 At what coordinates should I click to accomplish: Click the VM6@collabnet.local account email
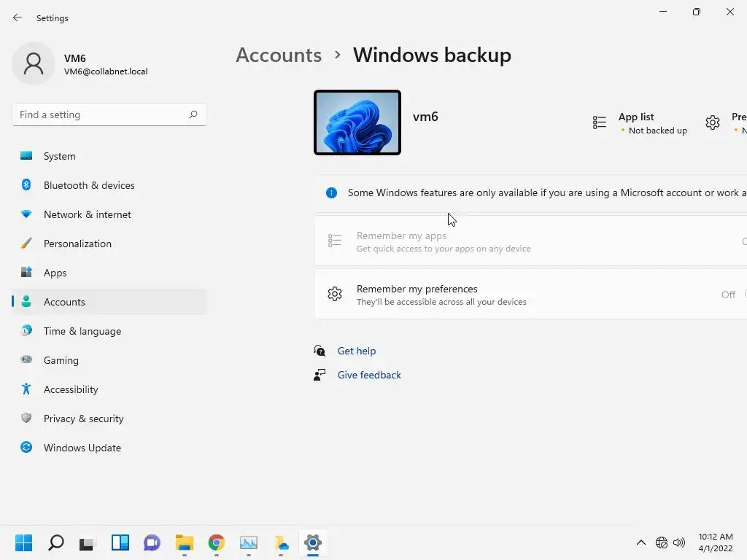click(106, 71)
